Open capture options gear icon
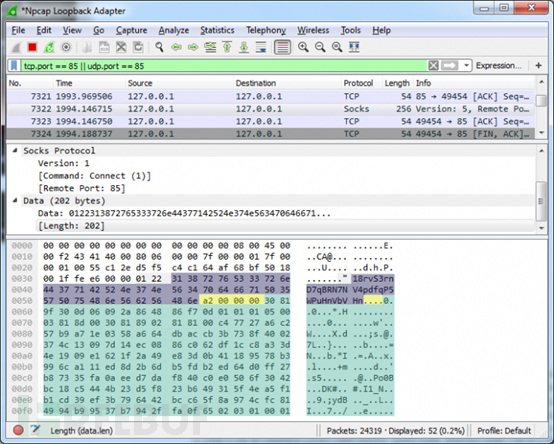 (x=66, y=47)
